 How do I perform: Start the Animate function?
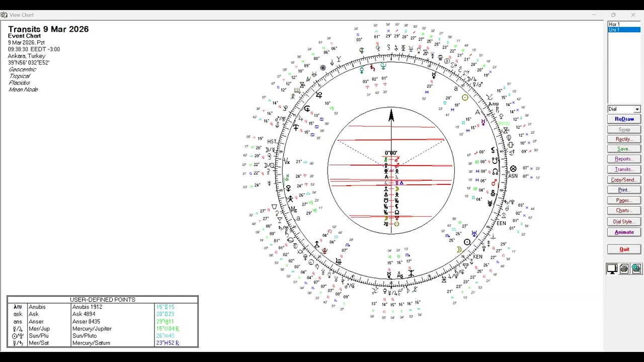tap(624, 232)
